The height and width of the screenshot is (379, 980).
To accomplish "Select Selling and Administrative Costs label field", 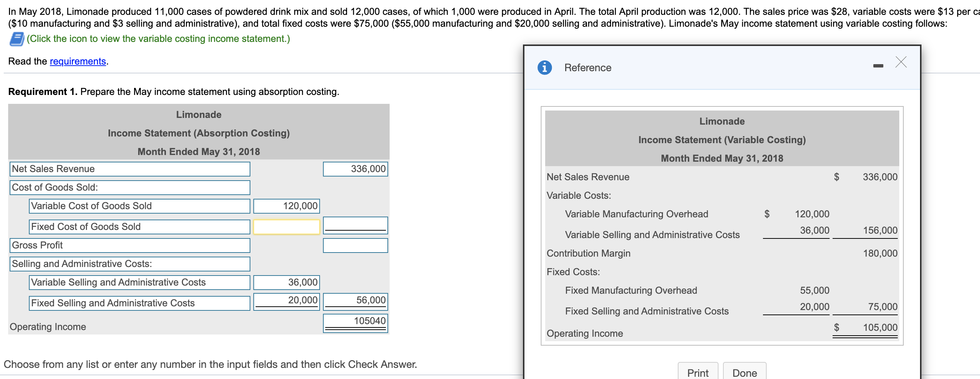I will coord(130,264).
